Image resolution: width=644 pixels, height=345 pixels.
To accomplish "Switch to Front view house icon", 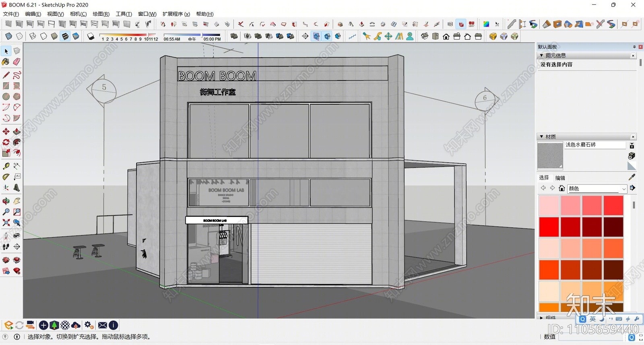I will click(446, 36).
